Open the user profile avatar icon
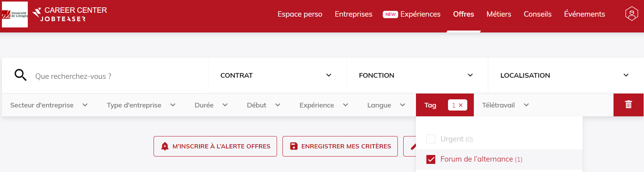 [632, 14]
